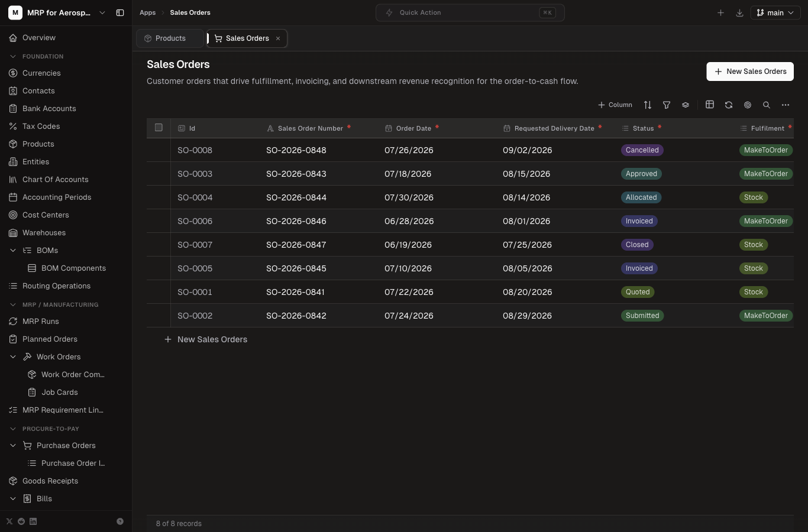This screenshot has height=532, width=808.
Task: Collapse the Bills chevron
Action: click(13, 499)
